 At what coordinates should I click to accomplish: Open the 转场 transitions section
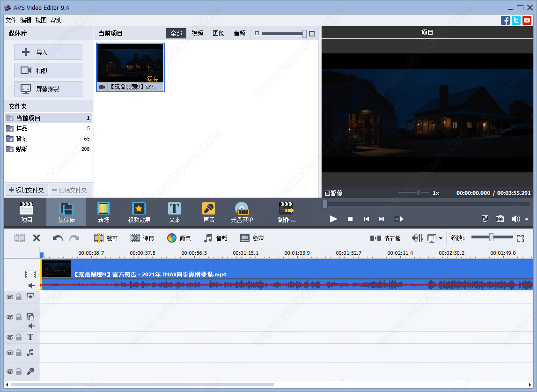103,212
